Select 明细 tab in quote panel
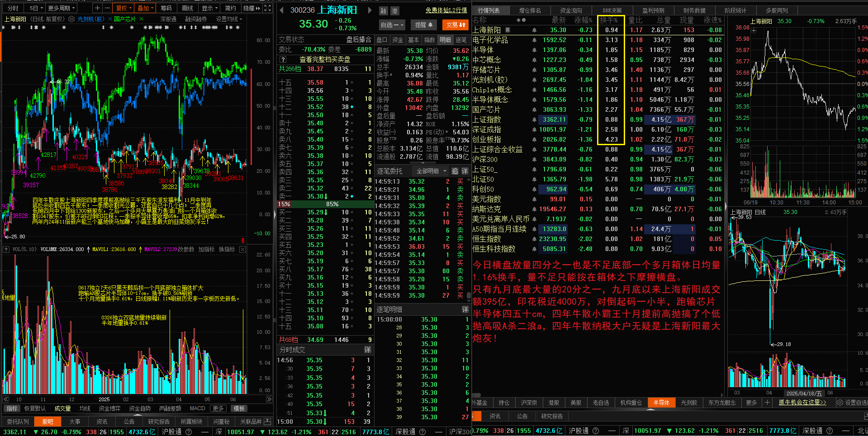 coord(445,40)
